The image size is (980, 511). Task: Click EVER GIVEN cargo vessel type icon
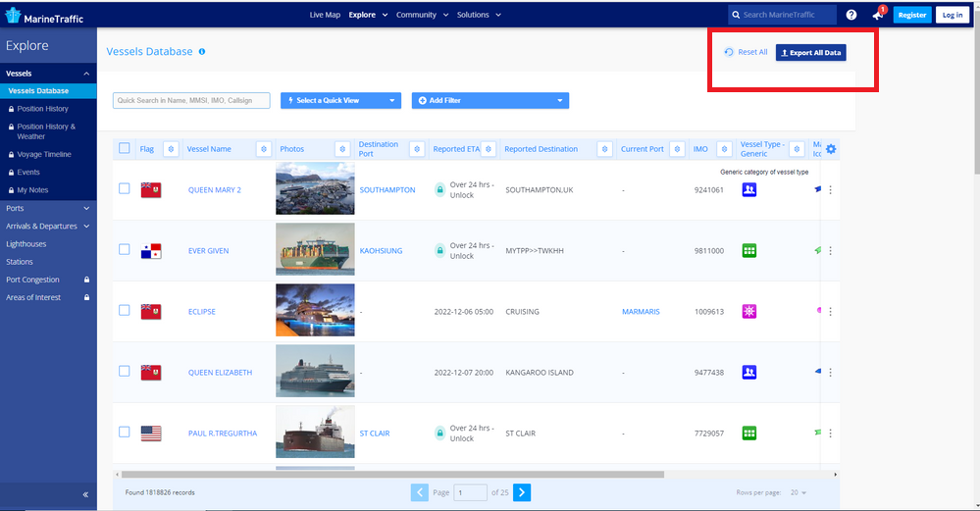coord(749,250)
